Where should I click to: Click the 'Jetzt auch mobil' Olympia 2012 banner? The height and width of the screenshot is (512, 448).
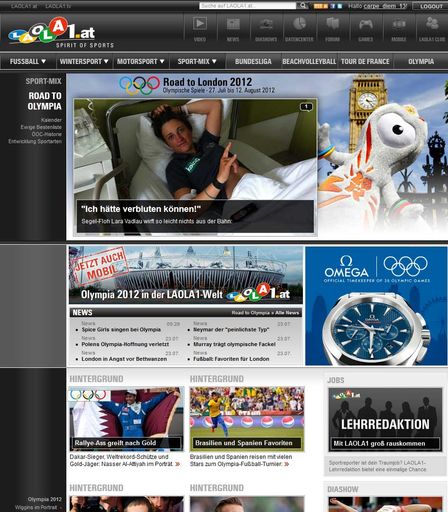click(186, 275)
